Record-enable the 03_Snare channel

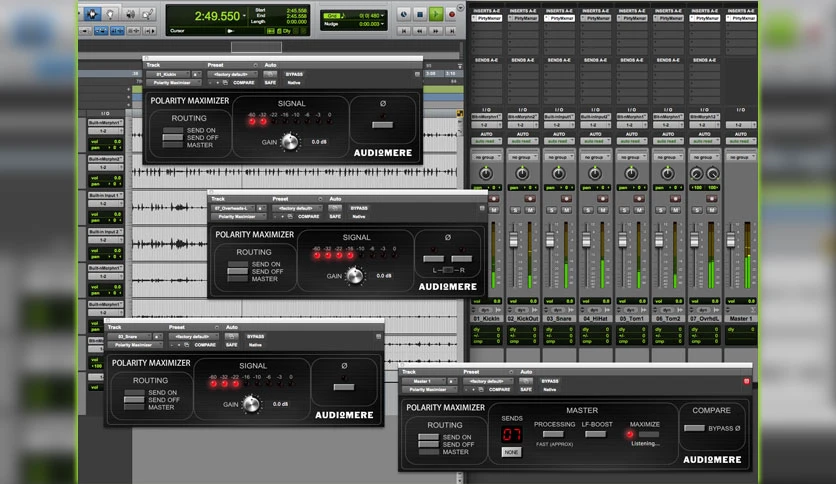tap(566, 199)
